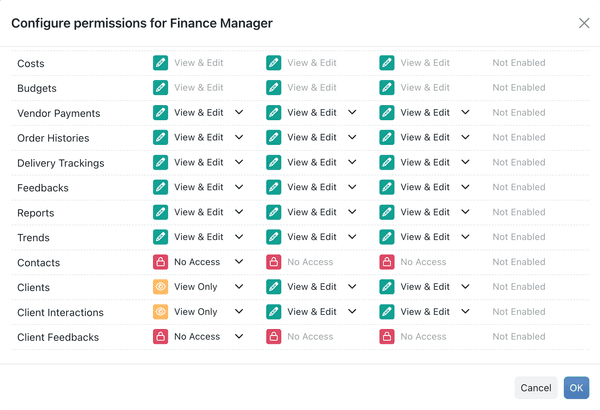
Task: Expand Feedbacks third-column View & Edit chevron
Action: point(465,187)
